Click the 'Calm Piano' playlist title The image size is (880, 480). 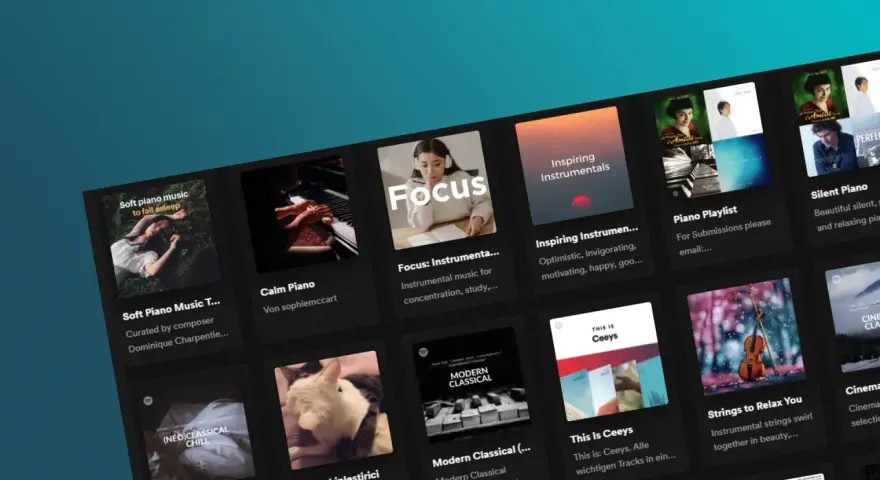point(287,288)
